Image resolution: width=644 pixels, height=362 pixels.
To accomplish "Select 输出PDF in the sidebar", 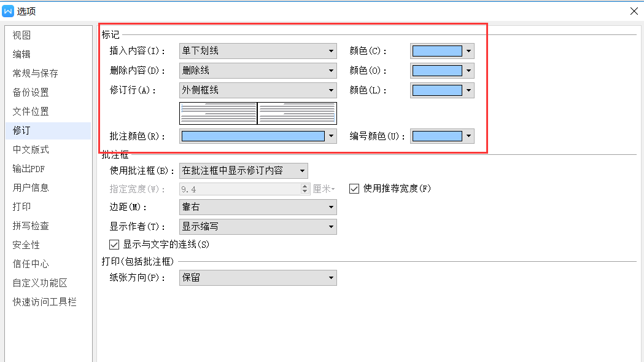I will (x=29, y=169).
